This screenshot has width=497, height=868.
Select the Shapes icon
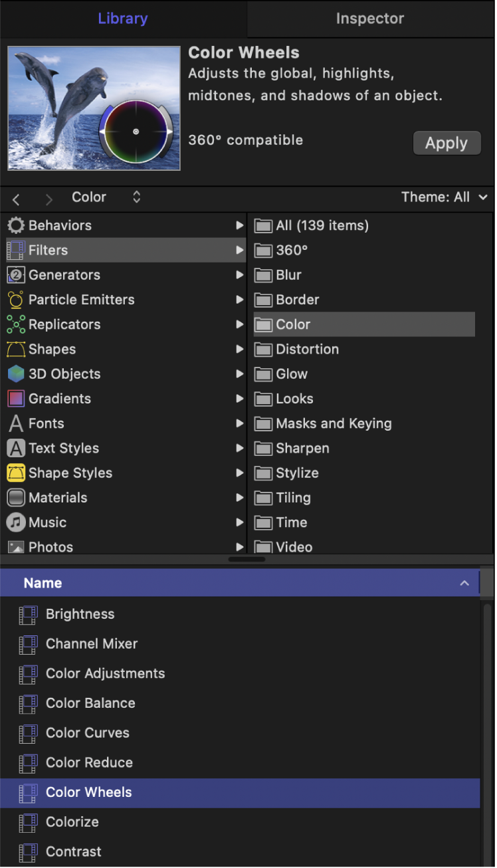[x=15, y=349]
